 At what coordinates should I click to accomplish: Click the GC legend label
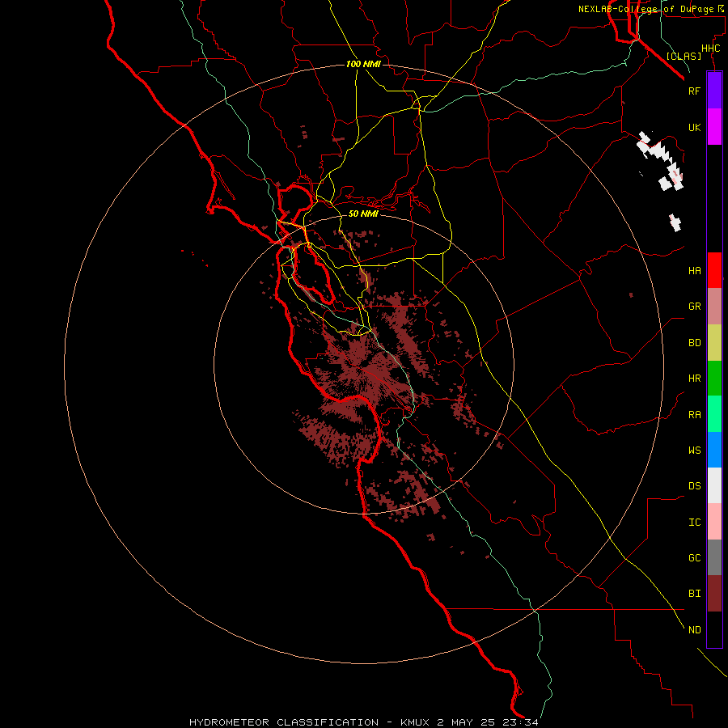tap(694, 558)
